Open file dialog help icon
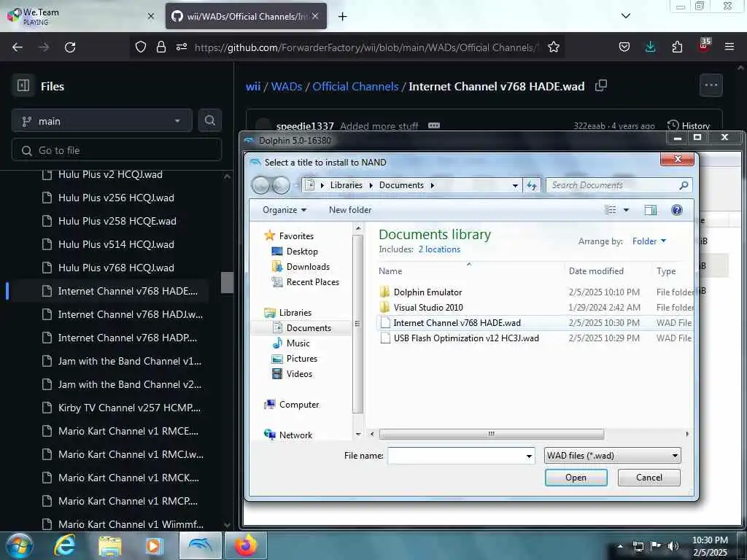The image size is (747, 560). [x=676, y=210]
